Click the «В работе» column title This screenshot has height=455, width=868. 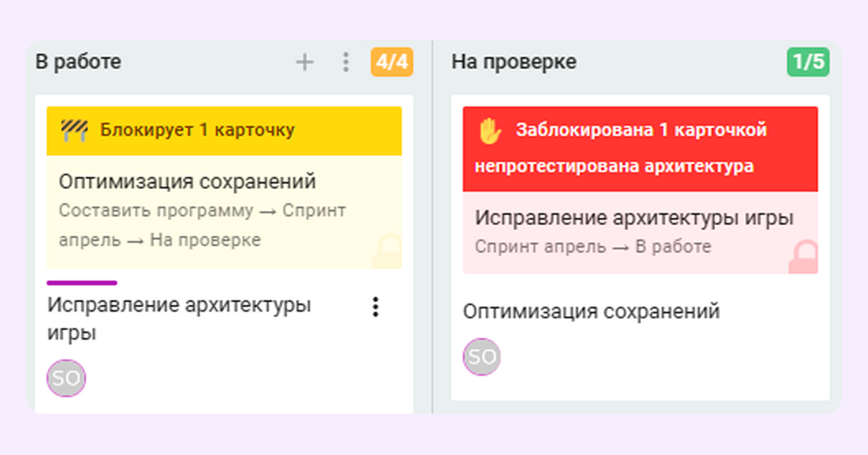[x=78, y=62]
